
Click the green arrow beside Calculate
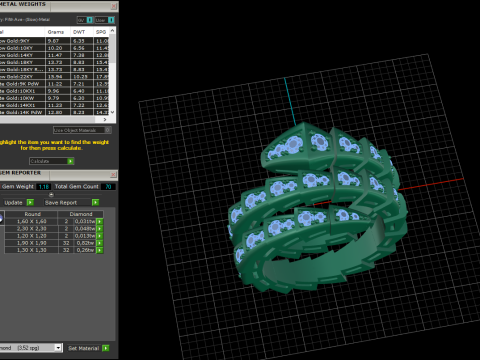70,161
